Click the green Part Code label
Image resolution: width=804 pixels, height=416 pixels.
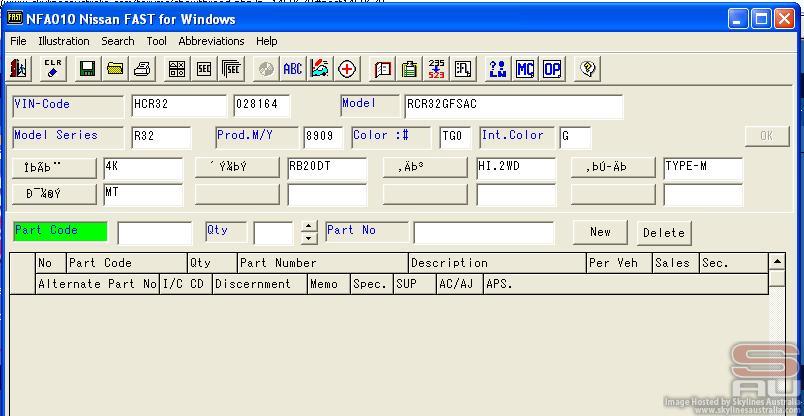click(60, 231)
